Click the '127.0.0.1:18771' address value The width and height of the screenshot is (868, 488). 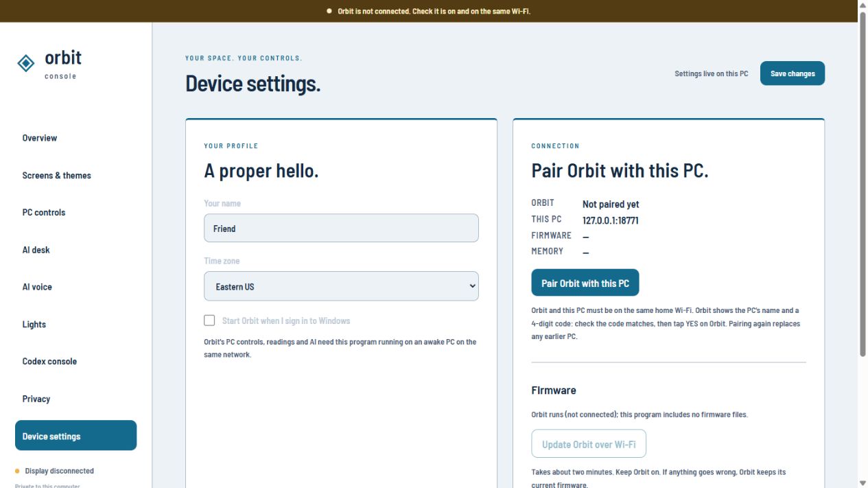pyautogui.click(x=611, y=220)
